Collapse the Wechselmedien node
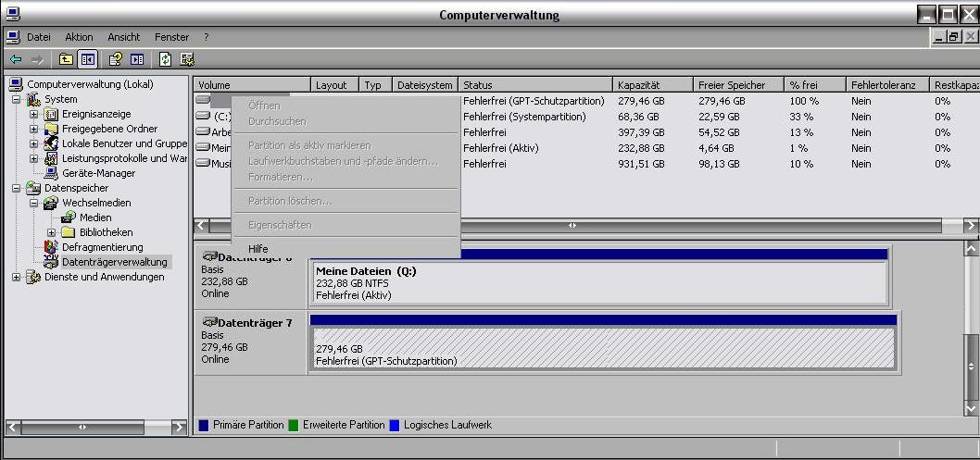The image size is (980, 460). click(33, 203)
